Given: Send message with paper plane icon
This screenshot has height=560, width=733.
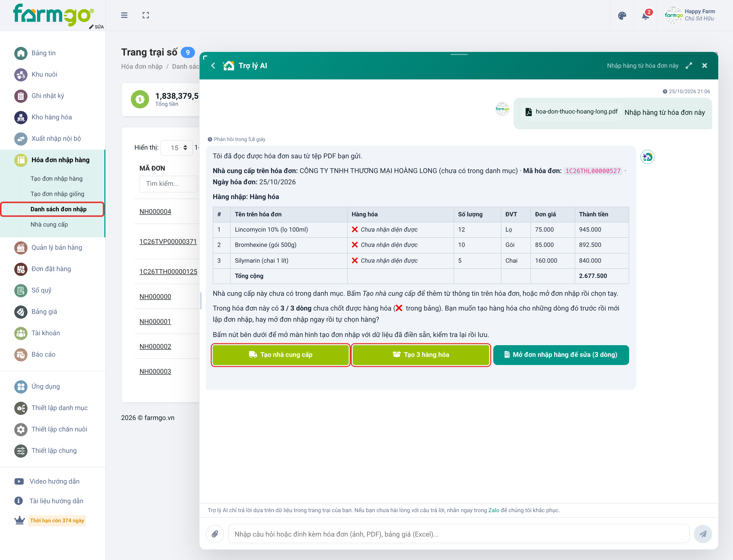Looking at the screenshot, I should [x=703, y=534].
